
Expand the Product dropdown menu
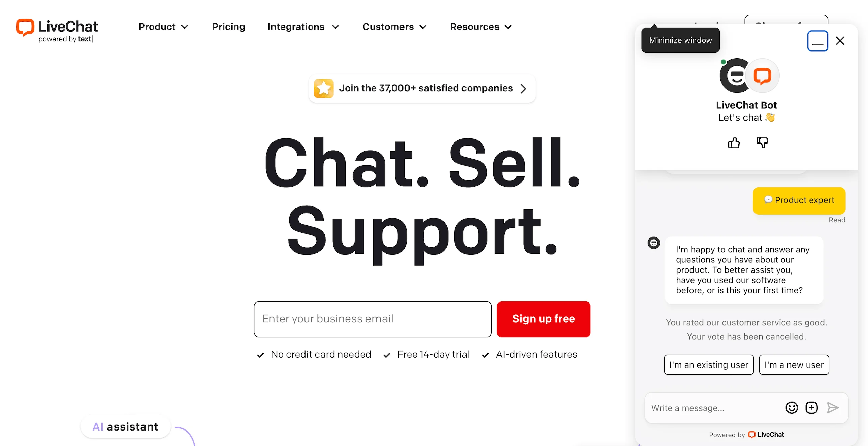click(163, 27)
